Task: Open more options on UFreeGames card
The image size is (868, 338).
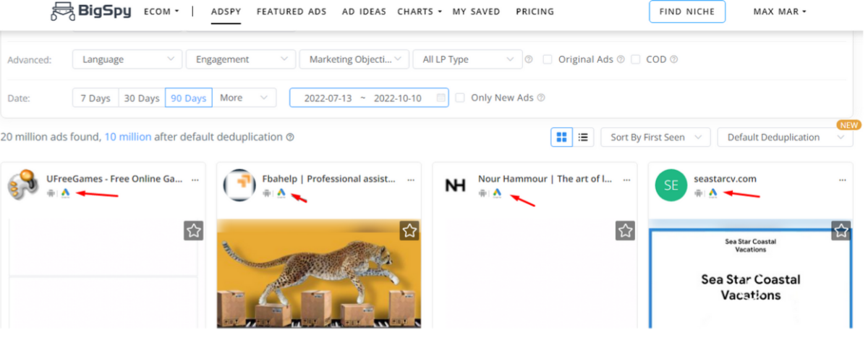Action: point(195,179)
